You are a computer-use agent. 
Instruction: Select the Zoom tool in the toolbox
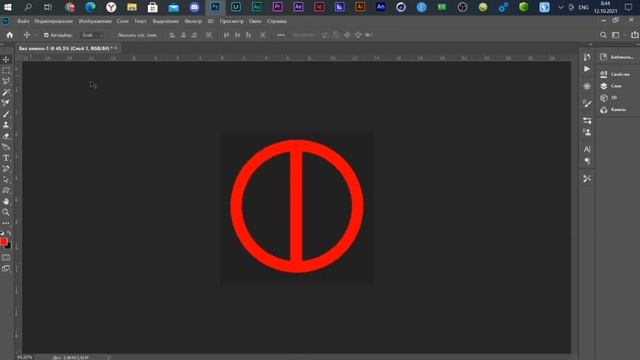[6, 212]
